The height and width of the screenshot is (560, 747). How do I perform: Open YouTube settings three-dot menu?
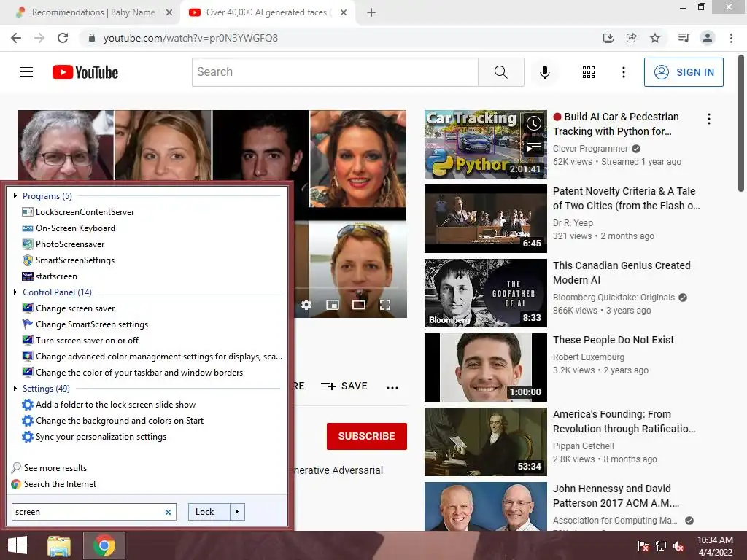click(x=623, y=72)
